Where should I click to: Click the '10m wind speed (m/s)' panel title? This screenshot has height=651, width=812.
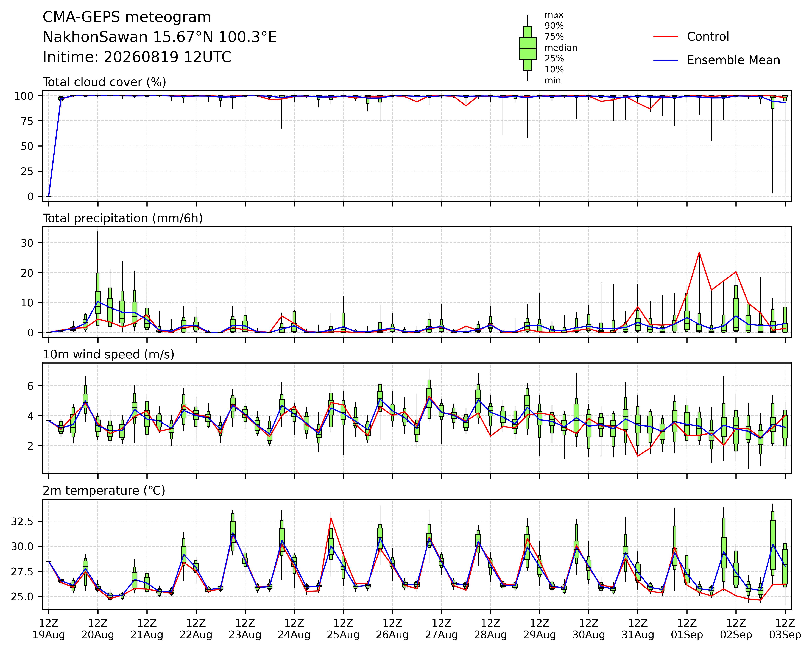tap(108, 355)
